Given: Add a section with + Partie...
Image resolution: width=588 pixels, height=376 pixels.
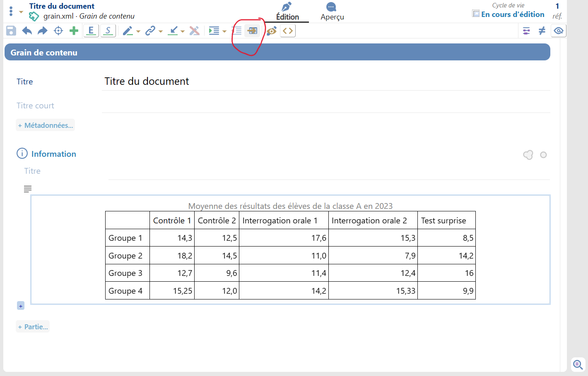Looking at the screenshot, I should tap(33, 327).
